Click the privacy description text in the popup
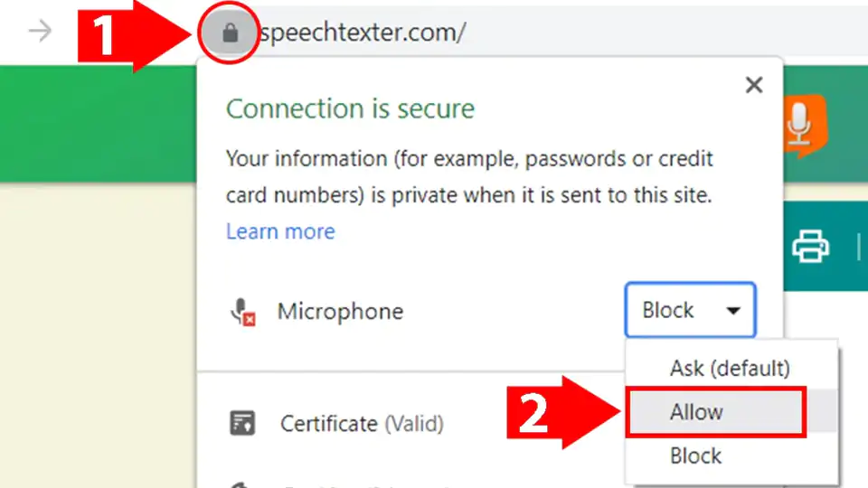 tap(468, 177)
